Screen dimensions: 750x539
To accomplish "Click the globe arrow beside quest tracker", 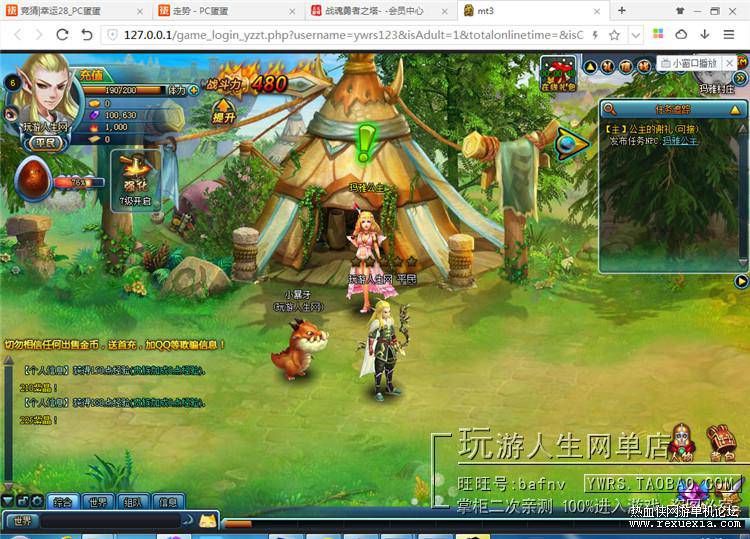I will click(571, 143).
